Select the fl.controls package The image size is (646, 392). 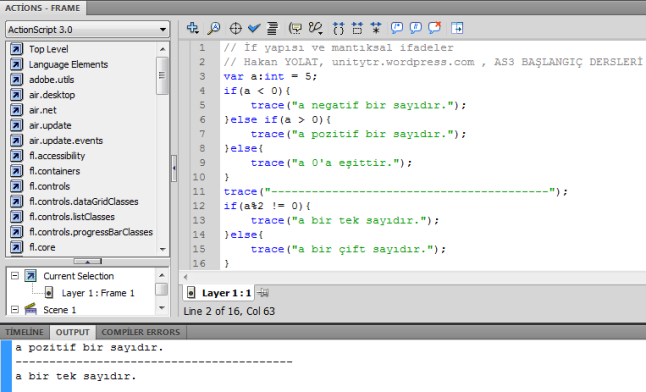[x=49, y=186]
